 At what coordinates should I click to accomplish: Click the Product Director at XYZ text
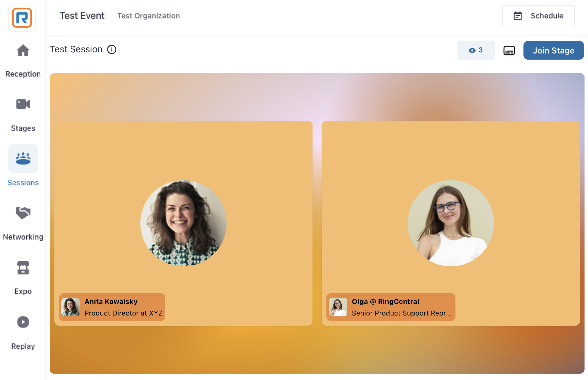point(124,313)
